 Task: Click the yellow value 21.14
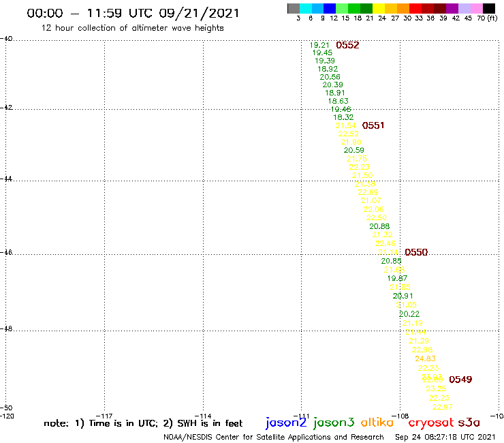tap(388, 252)
